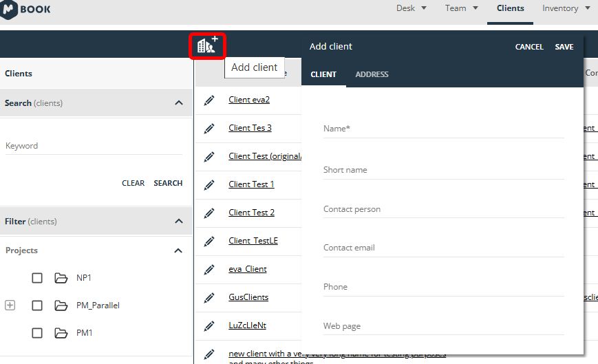The image size is (598, 364).
Task: Open the Team dropdown menu
Action: pyautogui.click(x=462, y=8)
